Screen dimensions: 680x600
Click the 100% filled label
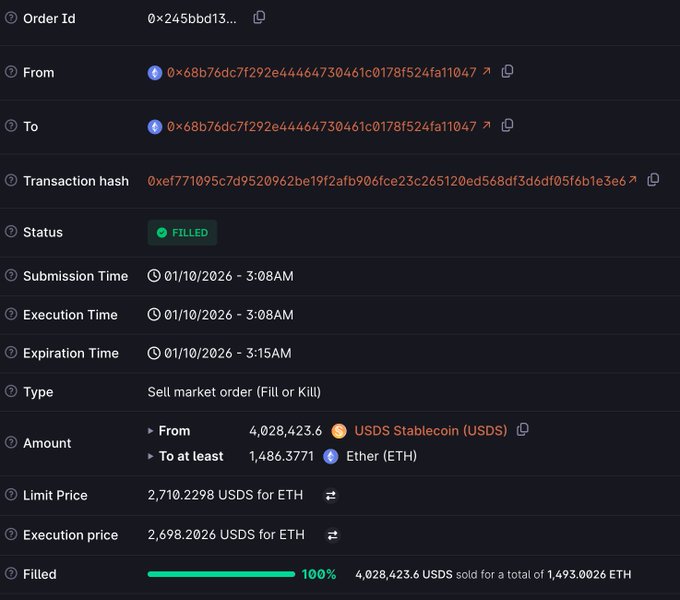pyautogui.click(x=319, y=574)
